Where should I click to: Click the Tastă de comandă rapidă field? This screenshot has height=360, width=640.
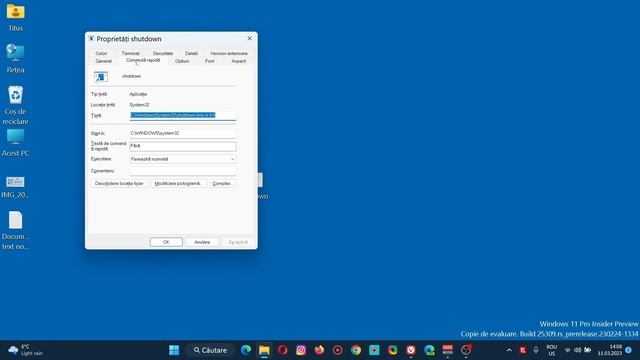tap(183, 146)
